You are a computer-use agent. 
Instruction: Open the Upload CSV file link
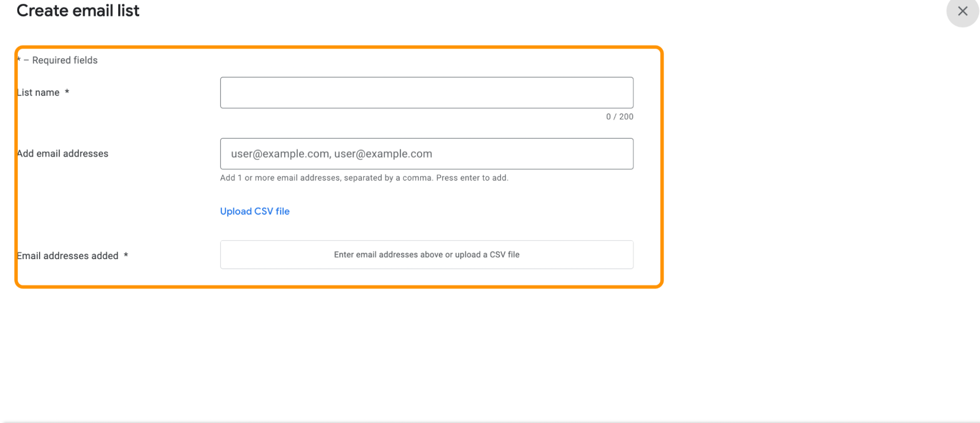click(254, 211)
